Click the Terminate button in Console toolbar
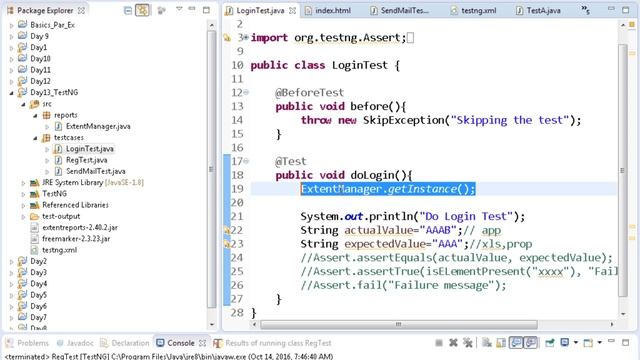The height and width of the screenshot is (360, 640). (x=439, y=343)
